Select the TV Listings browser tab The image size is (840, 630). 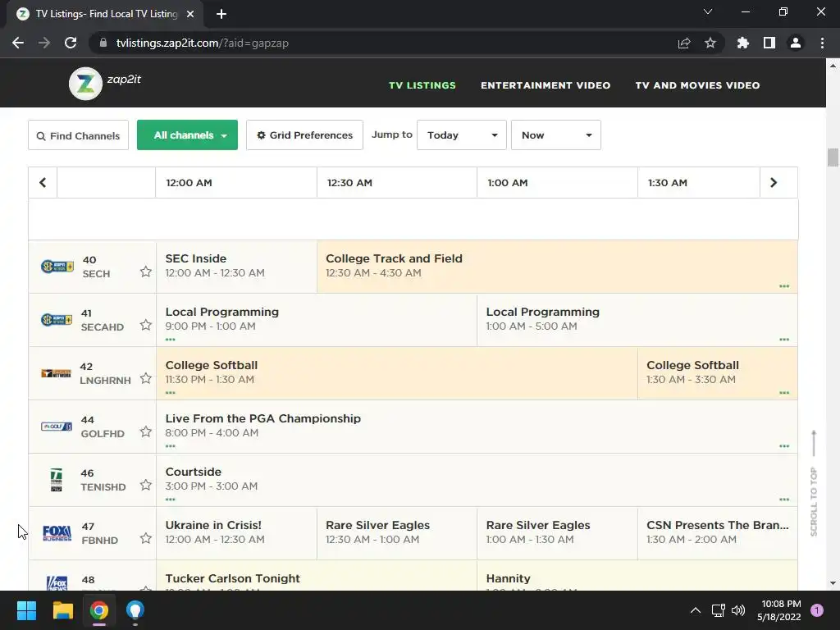[105, 14]
